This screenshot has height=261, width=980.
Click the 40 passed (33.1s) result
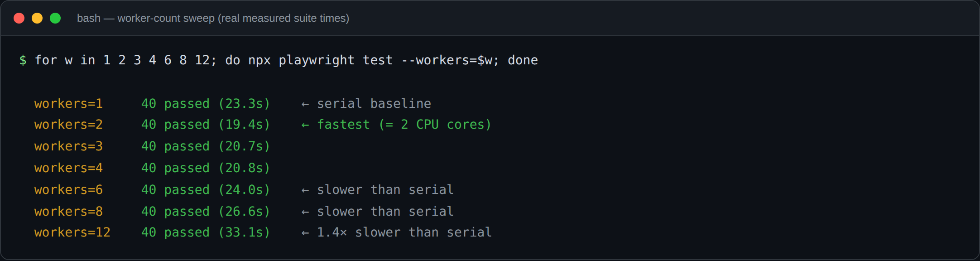pyautogui.click(x=206, y=232)
